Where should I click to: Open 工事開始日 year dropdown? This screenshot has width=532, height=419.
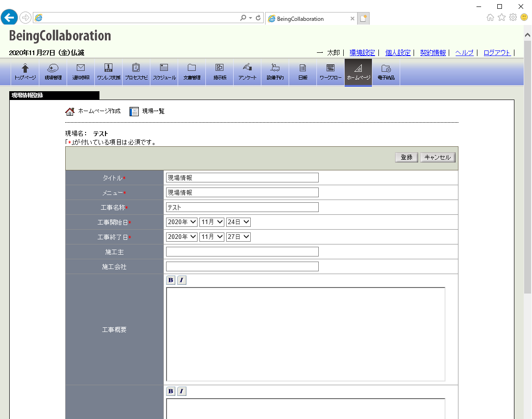click(x=181, y=222)
